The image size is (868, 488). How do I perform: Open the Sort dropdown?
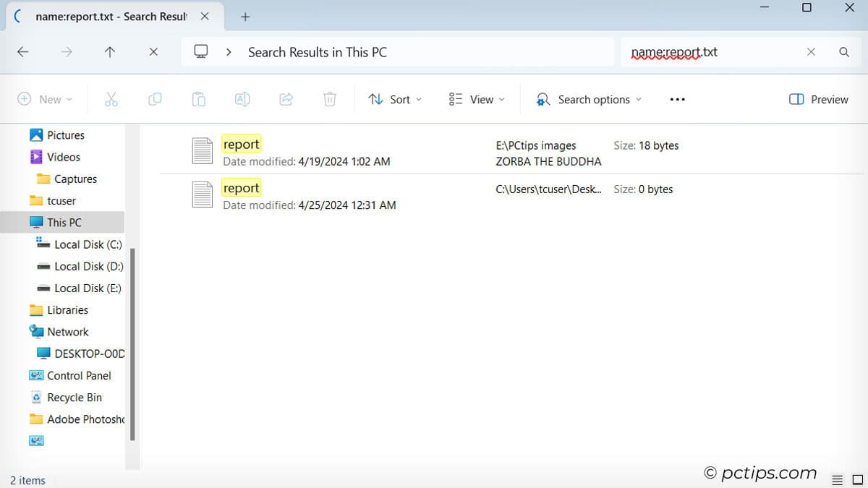coord(395,99)
